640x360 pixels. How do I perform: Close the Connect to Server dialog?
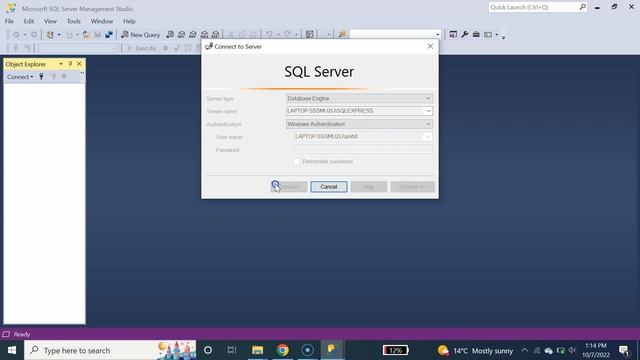pos(430,46)
